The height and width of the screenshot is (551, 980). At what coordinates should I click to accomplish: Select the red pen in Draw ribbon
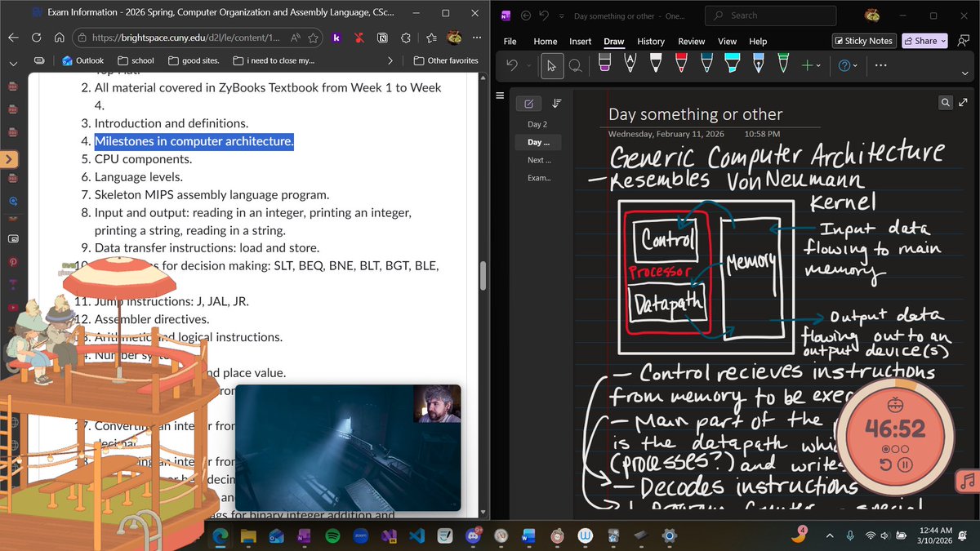(x=680, y=64)
